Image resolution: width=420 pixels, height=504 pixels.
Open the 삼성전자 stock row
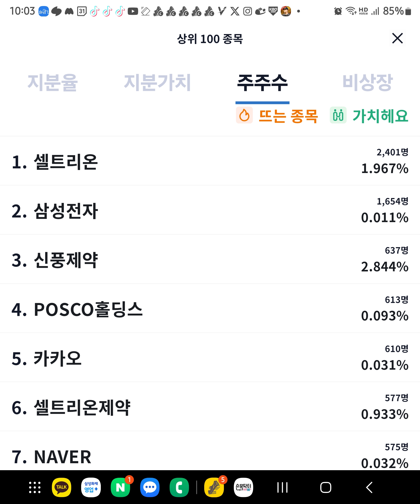click(x=210, y=210)
